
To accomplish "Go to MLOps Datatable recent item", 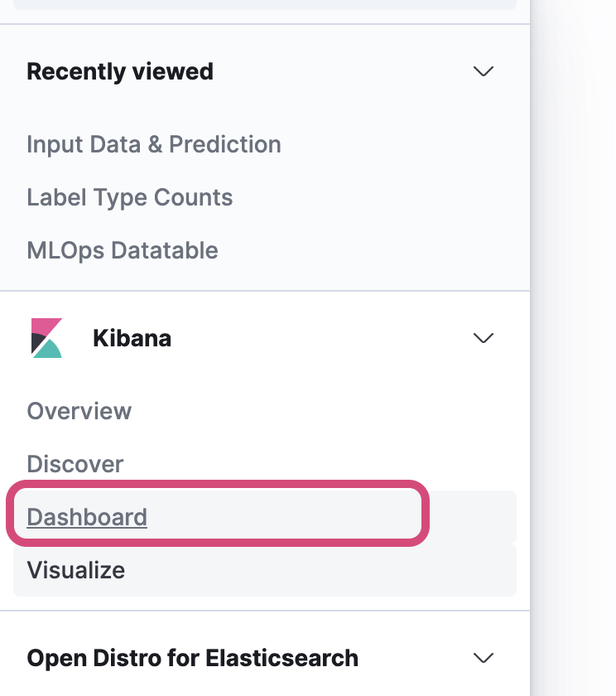I will point(123,250).
